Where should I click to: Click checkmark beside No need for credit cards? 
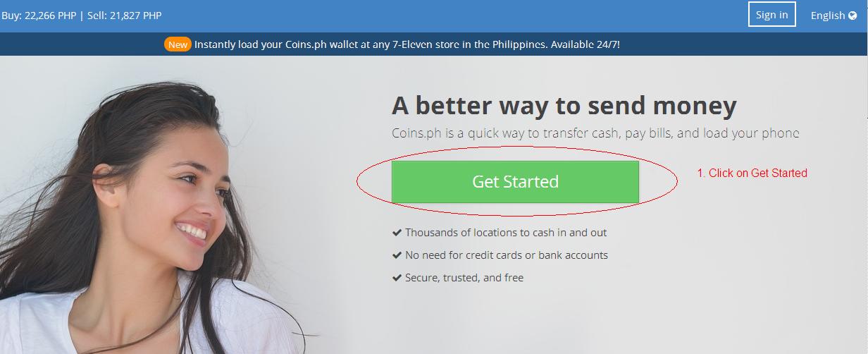[x=397, y=255]
